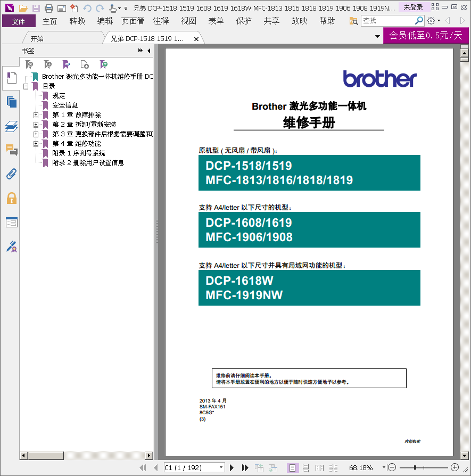Click the delete bookmark icon
This screenshot has height=476, width=471.
tap(29, 64)
